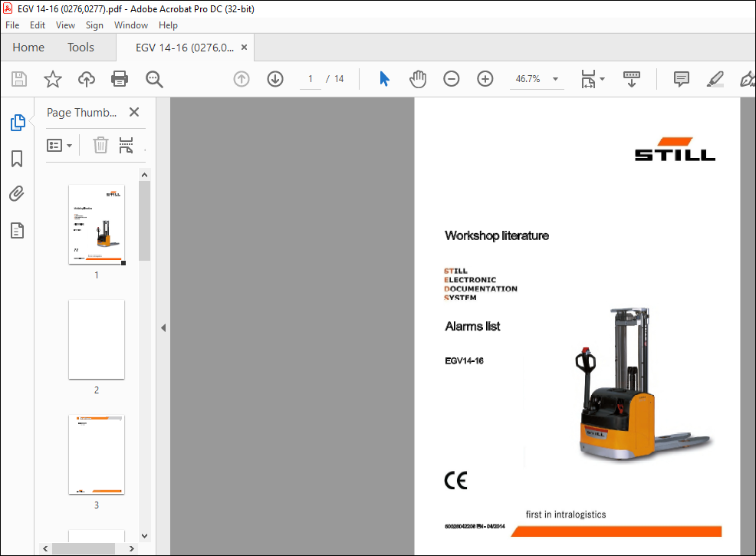Viewport: 756px width, 556px height.
Task: Open the Edit menu
Action: [37, 25]
